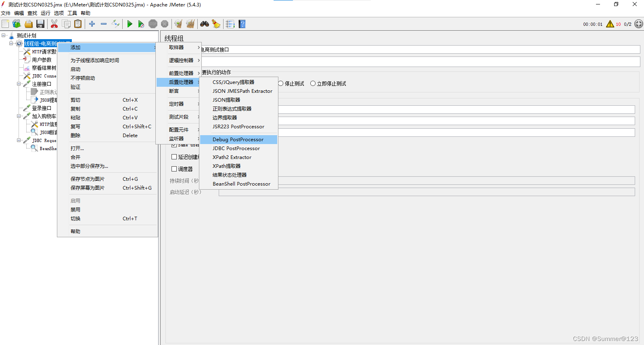644x345 pixels.
Task: Open the 工具 menu
Action: coord(72,13)
